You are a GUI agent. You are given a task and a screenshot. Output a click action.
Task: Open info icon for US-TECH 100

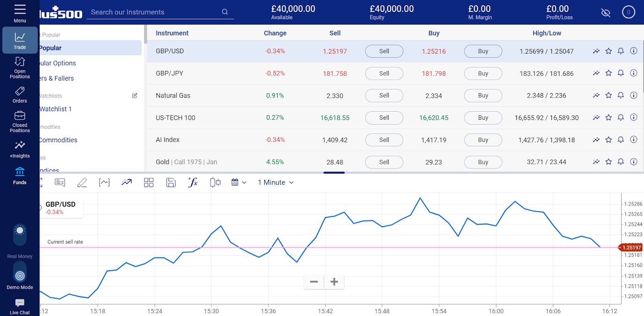coord(634,117)
